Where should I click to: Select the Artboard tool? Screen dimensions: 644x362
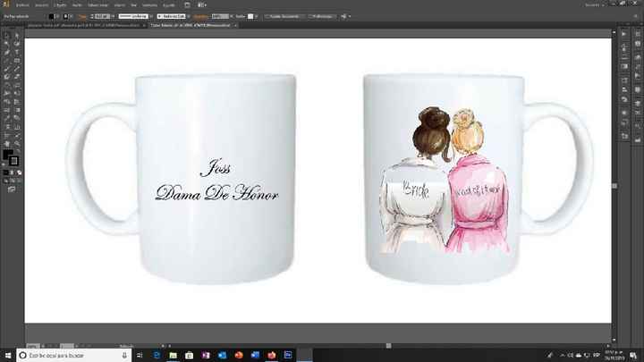click(6, 135)
